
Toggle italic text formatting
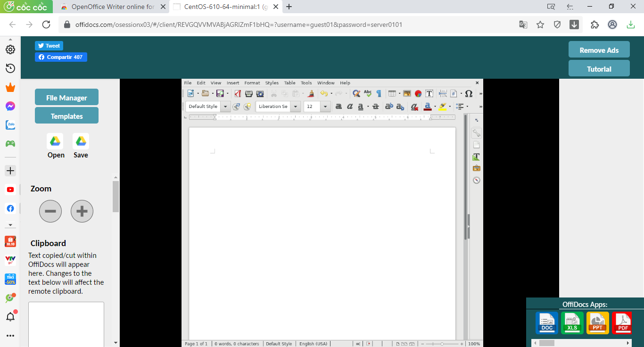point(350,107)
